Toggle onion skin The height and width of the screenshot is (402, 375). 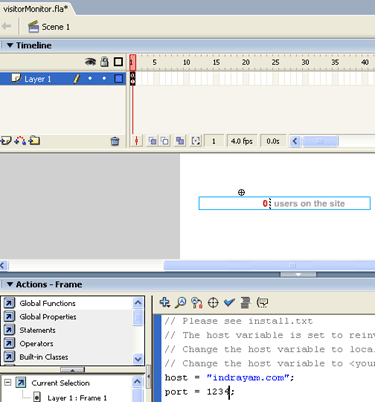[x=153, y=141]
